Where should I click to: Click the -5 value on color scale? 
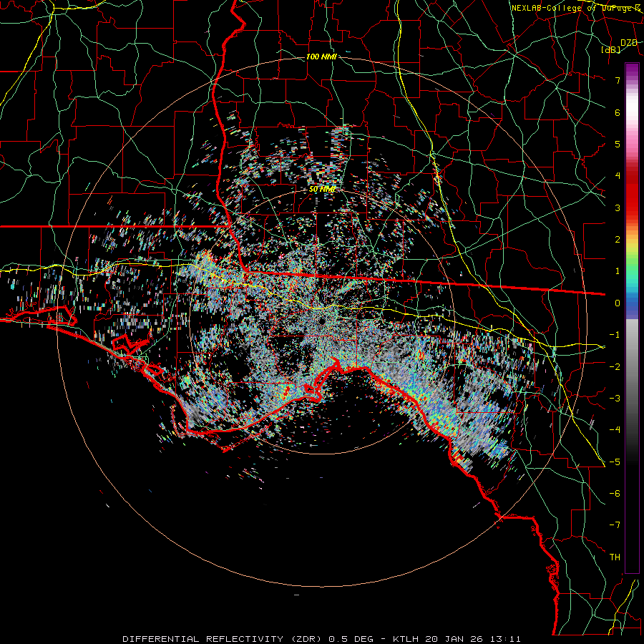615,462
